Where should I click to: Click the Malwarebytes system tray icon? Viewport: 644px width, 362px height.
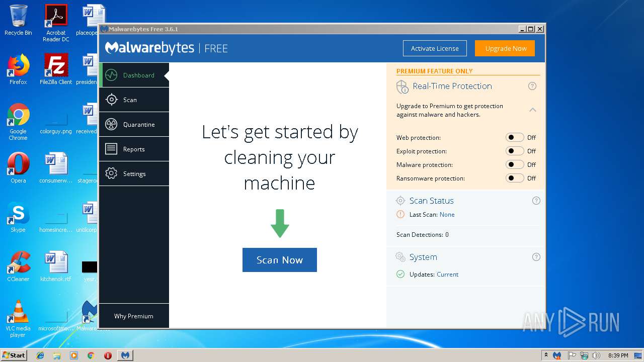tap(557, 355)
